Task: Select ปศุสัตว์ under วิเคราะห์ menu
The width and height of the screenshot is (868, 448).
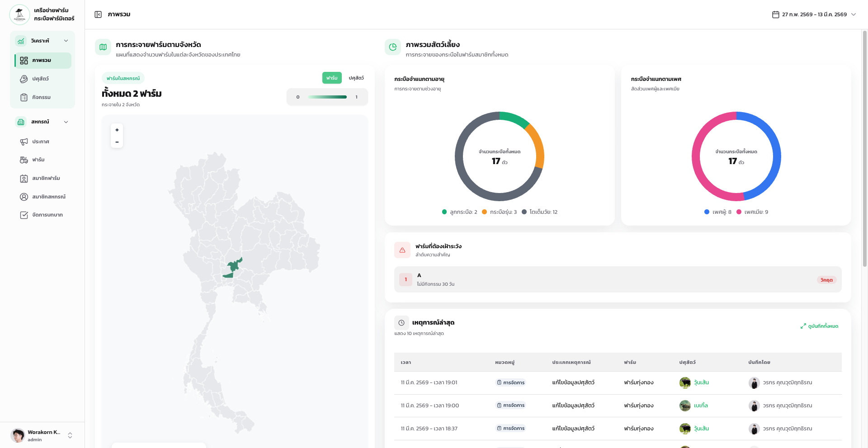Action: tap(40, 79)
